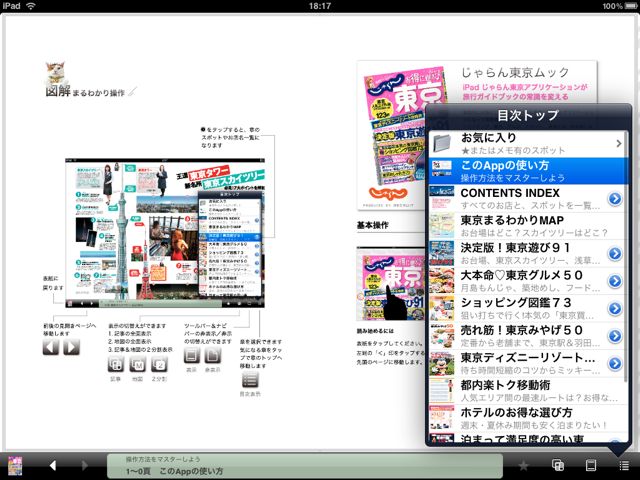Click the 2分割 split view illustration icon
The image size is (640, 480).
[160, 364]
